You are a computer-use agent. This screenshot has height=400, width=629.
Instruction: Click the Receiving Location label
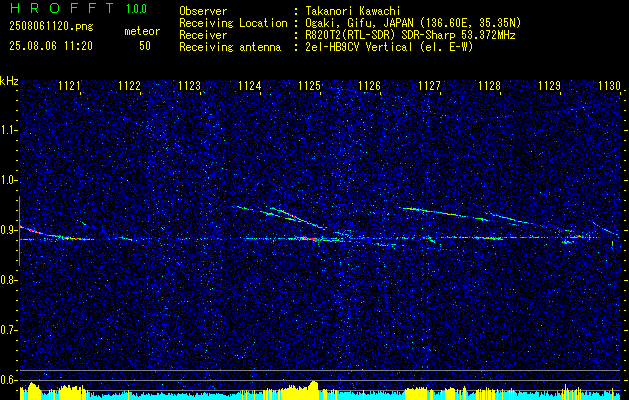click(233, 23)
